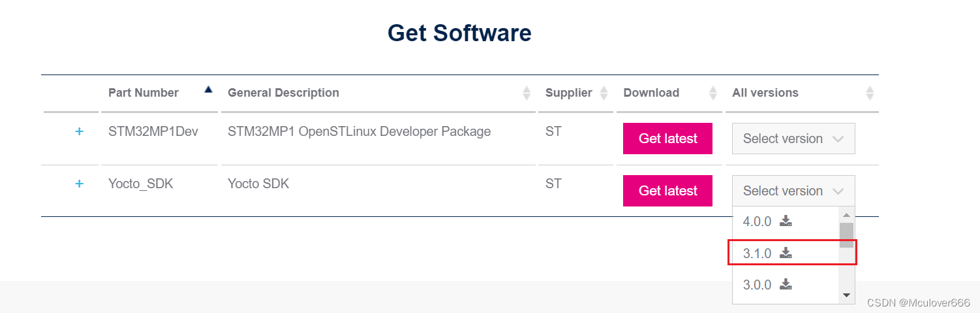This screenshot has height=313, width=980.
Task: Click version list scrollbar down arrow
Action: 846,295
